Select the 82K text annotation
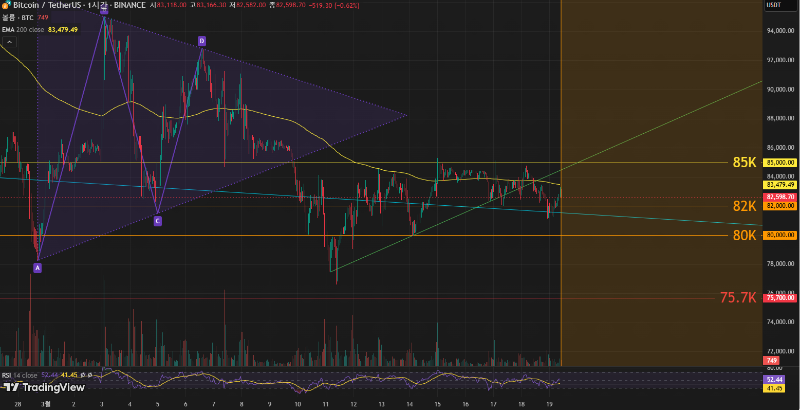This screenshot has width=800, height=410. coord(743,206)
